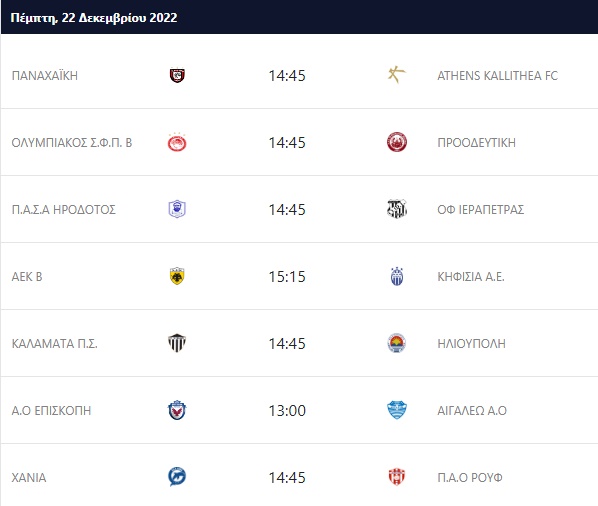
Task: Click the 15:15 kickoff time of ΑΕΚ Β match
Action: [x=287, y=276]
